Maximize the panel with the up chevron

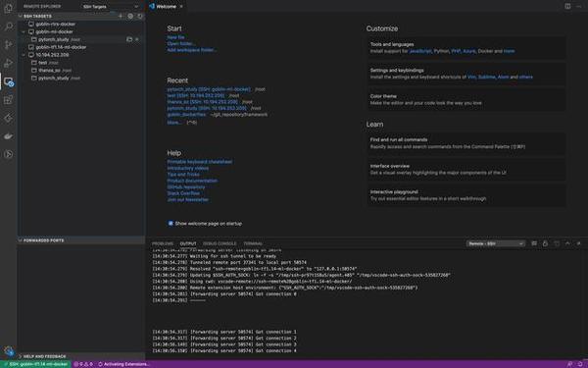coord(567,243)
